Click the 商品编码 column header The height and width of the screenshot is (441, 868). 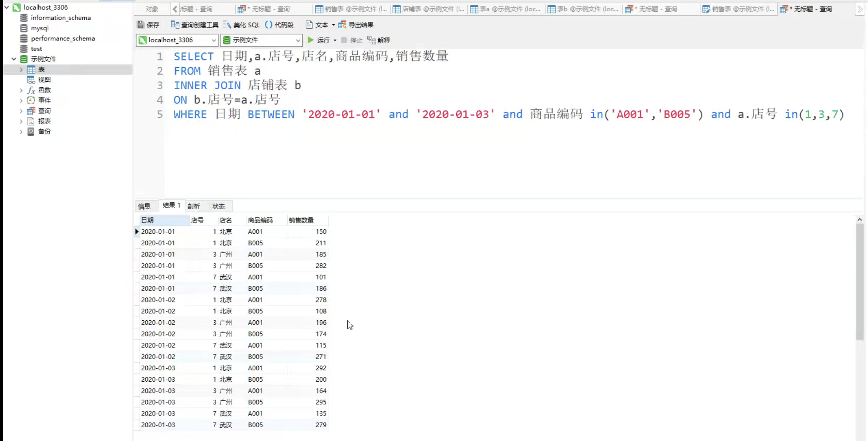[x=266, y=220]
